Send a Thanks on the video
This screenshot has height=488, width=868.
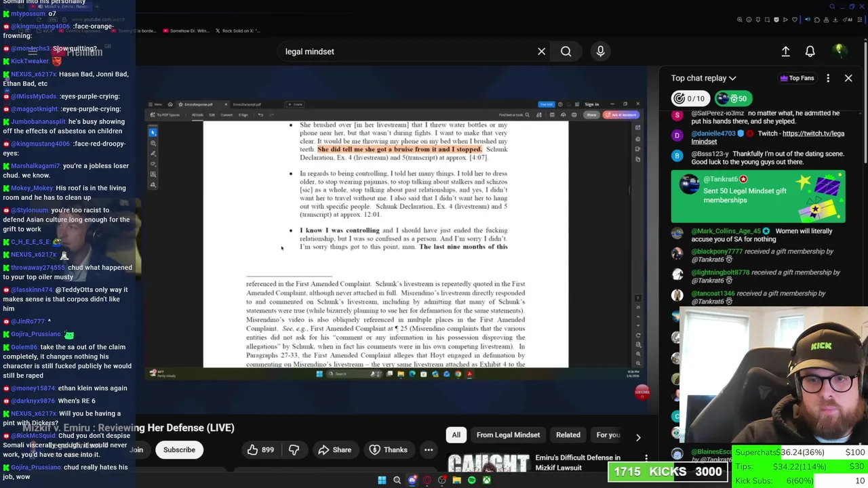click(388, 450)
